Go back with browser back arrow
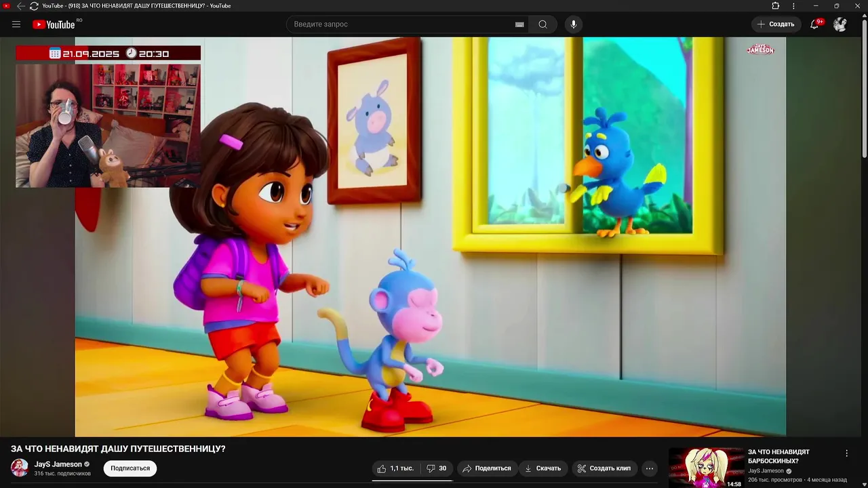The width and height of the screenshot is (868, 488). 20,6
